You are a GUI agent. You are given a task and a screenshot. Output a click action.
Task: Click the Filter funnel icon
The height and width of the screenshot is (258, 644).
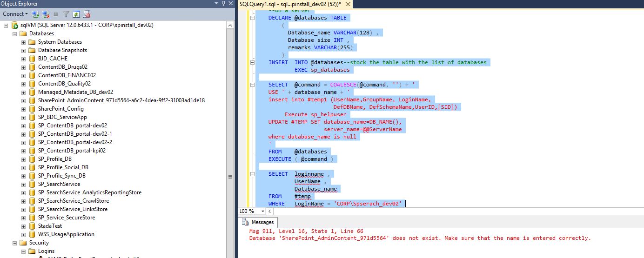coord(66,14)
